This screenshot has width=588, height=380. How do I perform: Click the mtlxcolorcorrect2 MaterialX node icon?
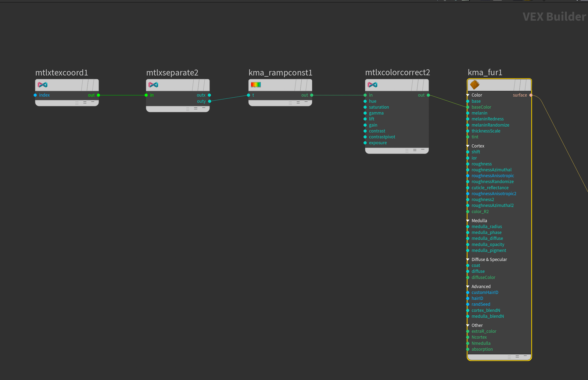372,85
